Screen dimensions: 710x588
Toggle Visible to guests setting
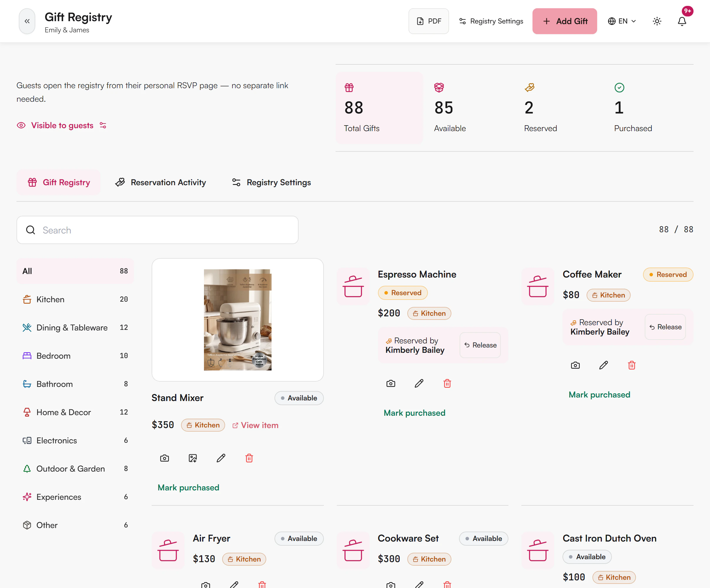[62, 126]
